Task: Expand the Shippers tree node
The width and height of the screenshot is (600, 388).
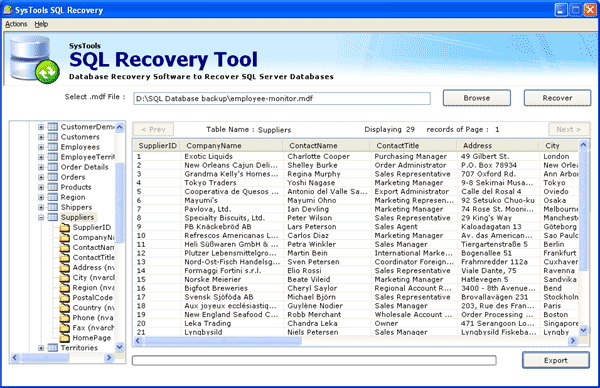Action: pyautogui.click(x=41, y=207)
